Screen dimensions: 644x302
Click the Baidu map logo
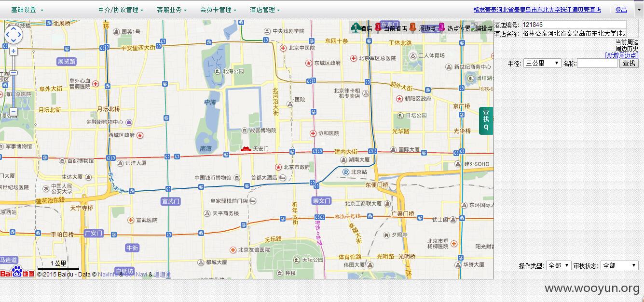pos(17,272)
